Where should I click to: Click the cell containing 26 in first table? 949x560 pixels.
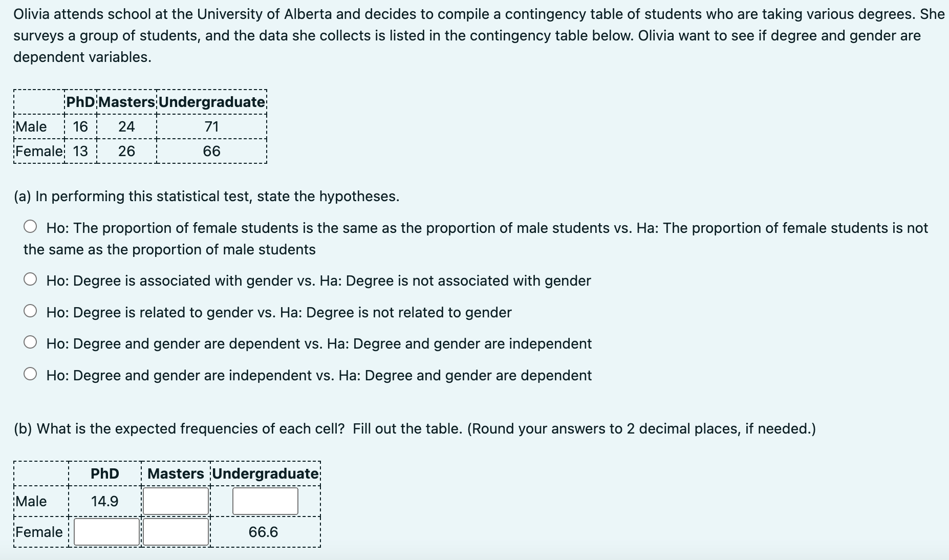pos(126,151)
